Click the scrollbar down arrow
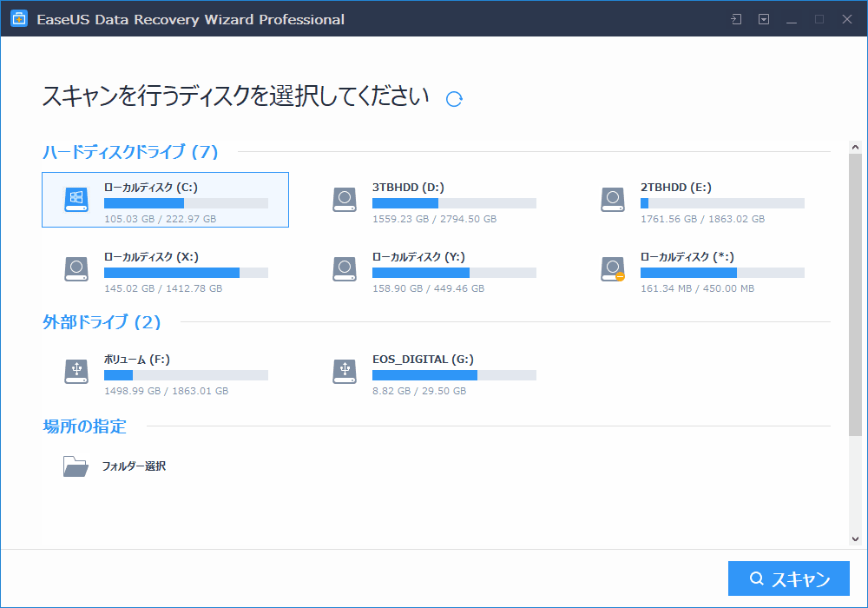This screenshot has height=608, width=868. tap(854, 538)
